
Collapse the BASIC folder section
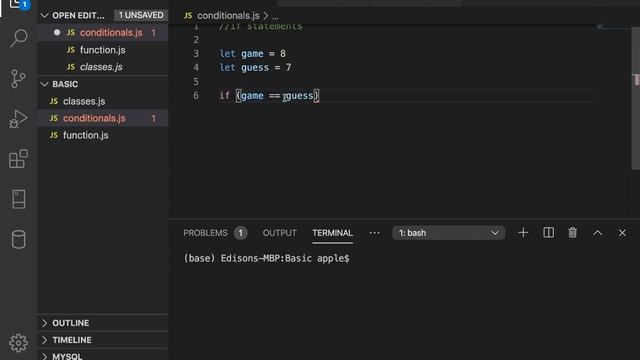pos(44,84)
